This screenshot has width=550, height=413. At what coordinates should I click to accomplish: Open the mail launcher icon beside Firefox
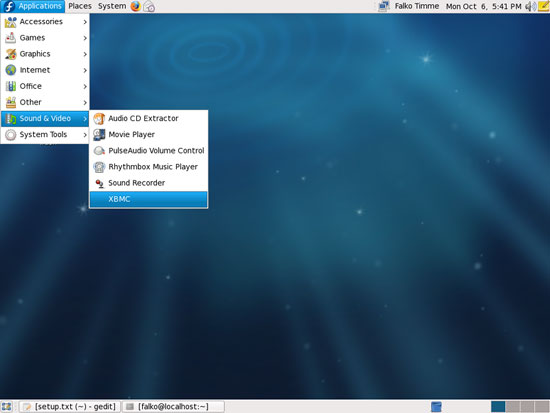coord(149,6)
